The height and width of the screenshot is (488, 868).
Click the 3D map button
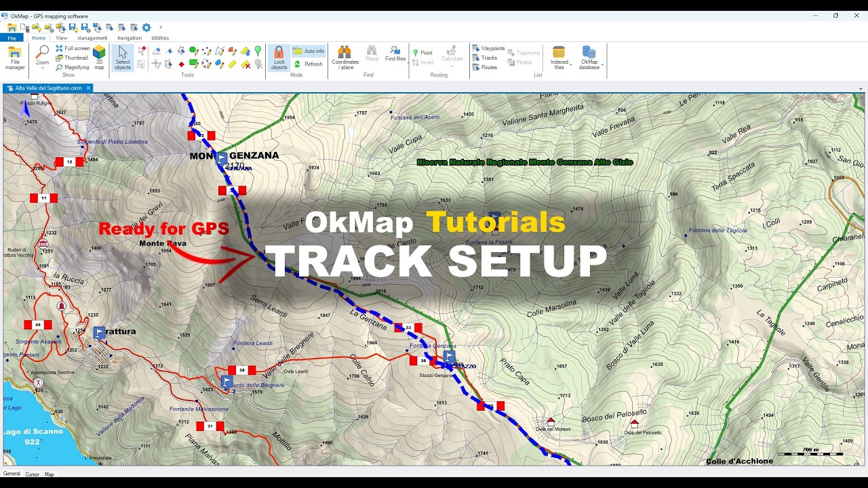point(99,58)
